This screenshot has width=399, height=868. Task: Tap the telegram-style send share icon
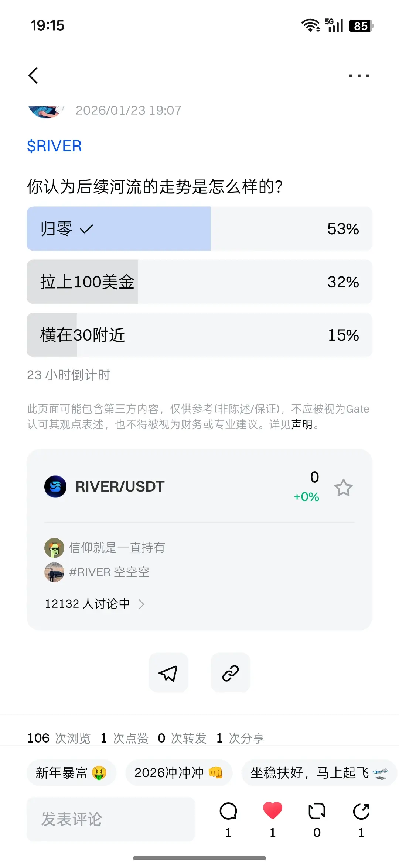point(168,673)
